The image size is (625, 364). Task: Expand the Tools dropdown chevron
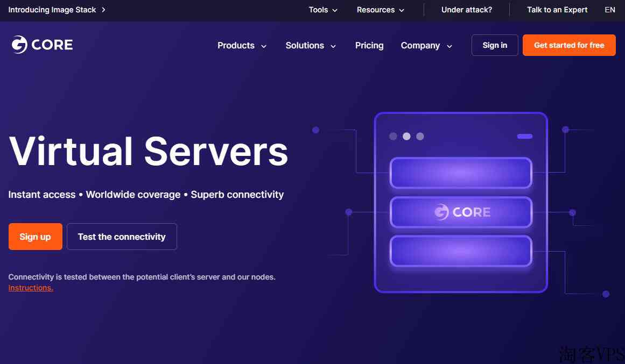335,10
